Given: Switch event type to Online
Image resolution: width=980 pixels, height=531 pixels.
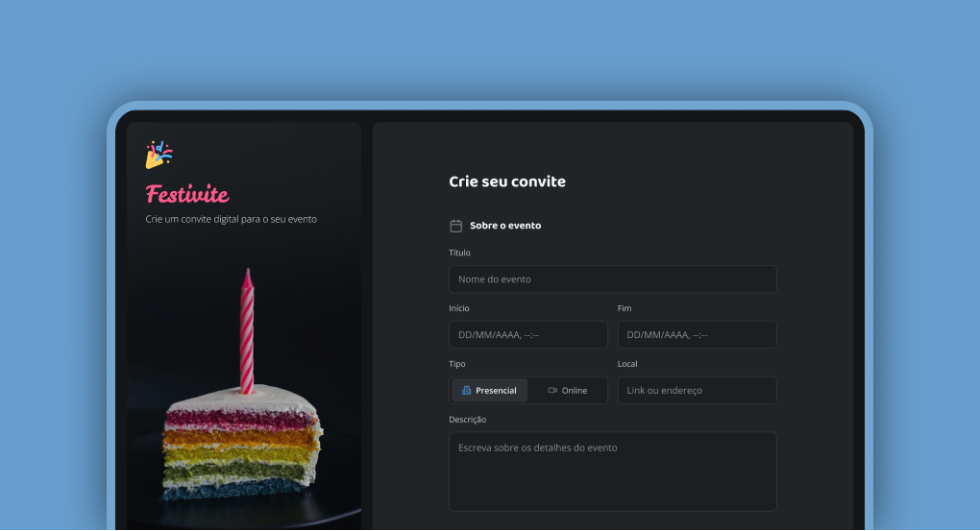Looking at the screenshot, I should [568, 391].
